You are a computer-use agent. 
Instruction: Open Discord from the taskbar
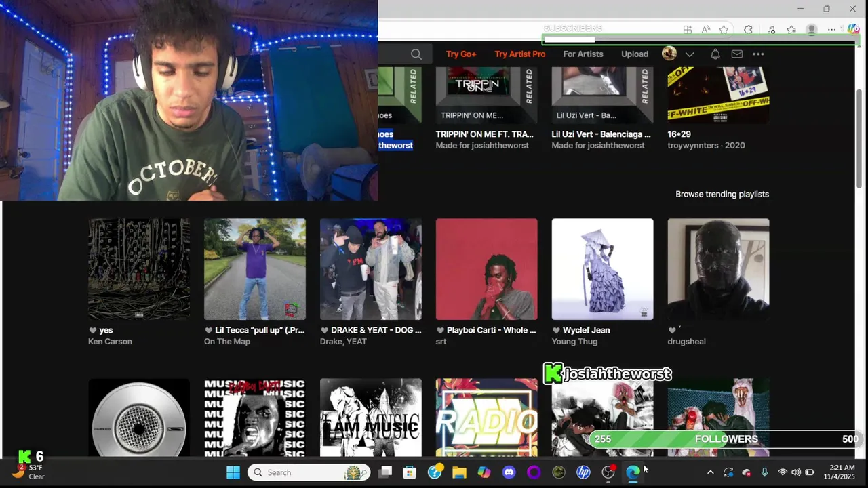point(509,472)
